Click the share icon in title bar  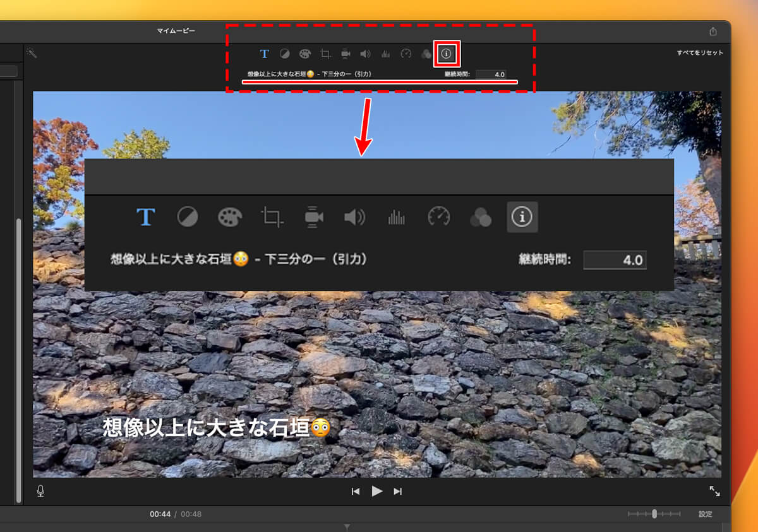pos(713,31)
